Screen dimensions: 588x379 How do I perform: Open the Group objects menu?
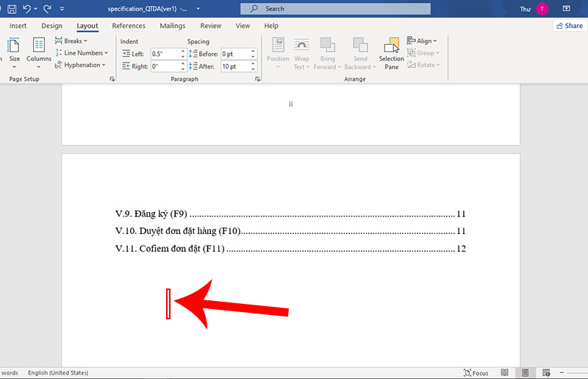pos(423,53)
